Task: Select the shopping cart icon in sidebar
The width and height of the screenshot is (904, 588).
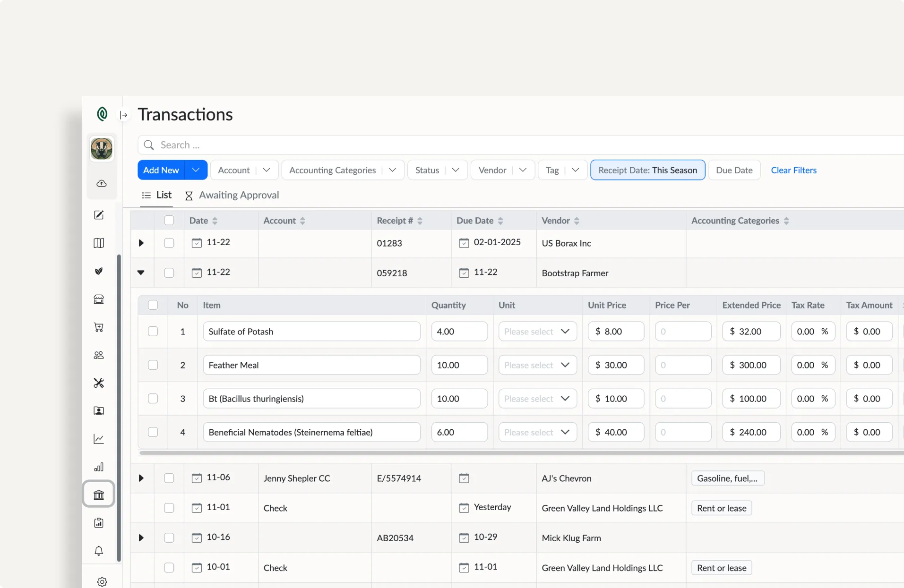Action: [98, 327]
